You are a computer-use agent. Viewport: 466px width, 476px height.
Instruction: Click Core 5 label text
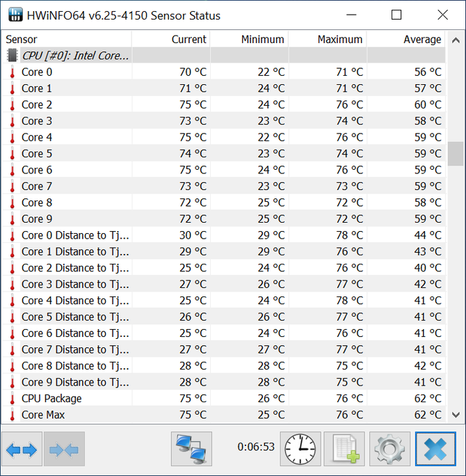(37, 154)
